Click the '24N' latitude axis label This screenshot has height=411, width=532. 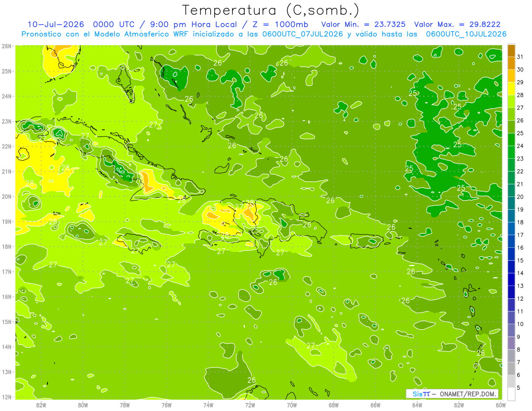pyautogui.click(x=7, y=96)
